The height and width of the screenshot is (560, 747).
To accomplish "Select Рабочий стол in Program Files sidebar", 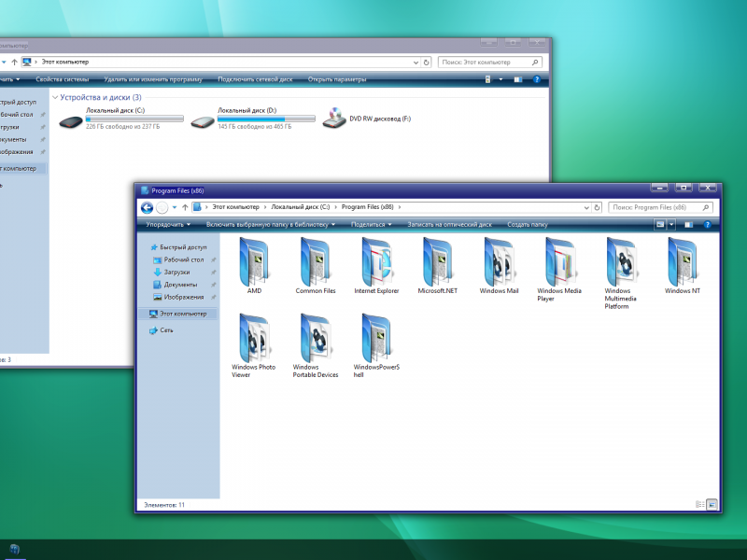I will point(178,260).
